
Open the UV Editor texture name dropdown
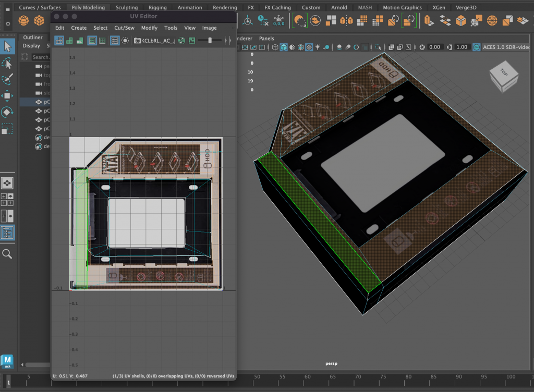[x=159, y=41]
